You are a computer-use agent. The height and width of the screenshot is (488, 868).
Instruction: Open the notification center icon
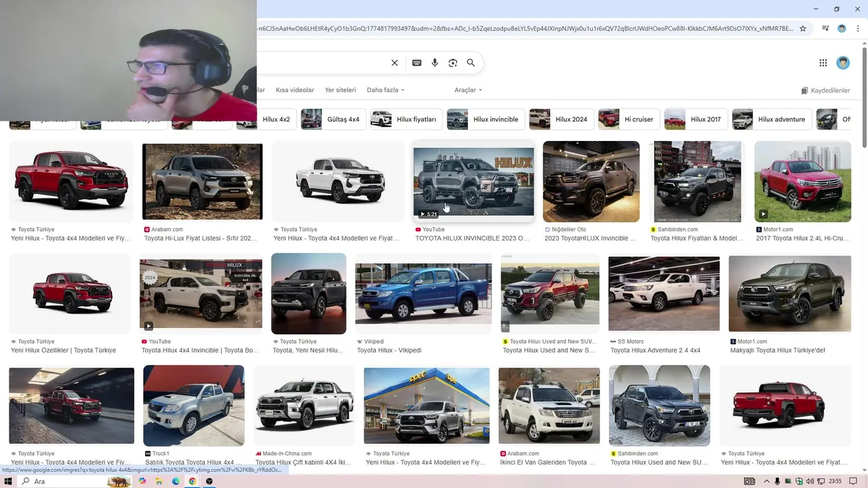pyautogui.click(x=852, y=481)
